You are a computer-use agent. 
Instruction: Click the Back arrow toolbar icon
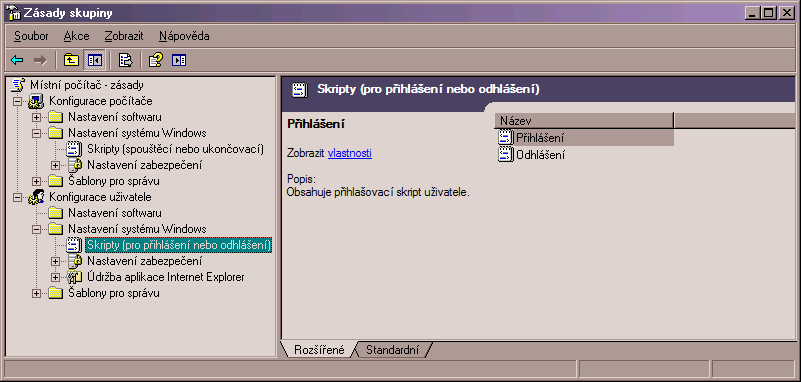pyautogui.click(x=17, y=61)
